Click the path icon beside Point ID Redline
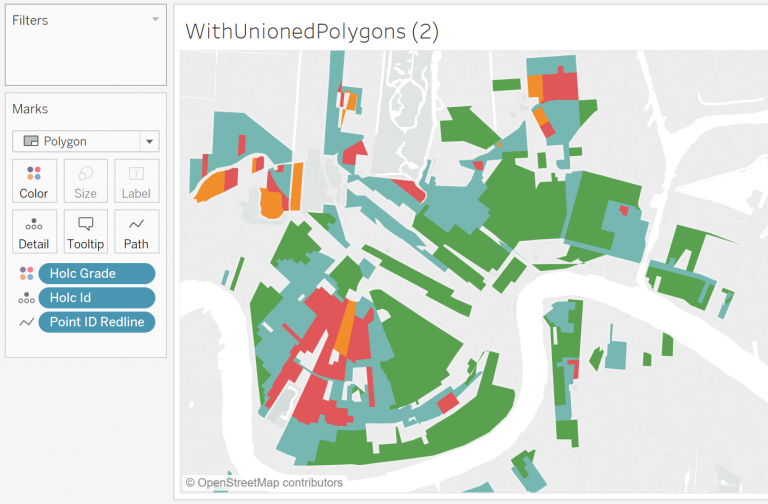The image size is (768, 504). [26, 322]
